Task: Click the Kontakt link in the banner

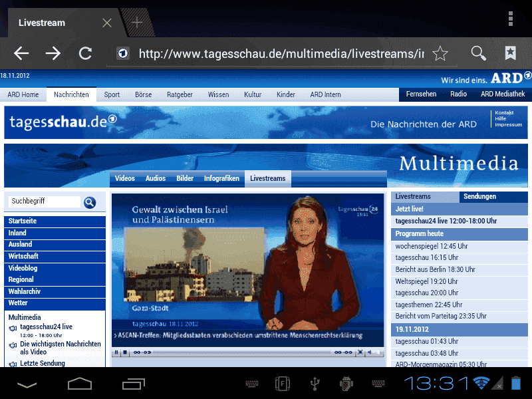Action: 504,112
